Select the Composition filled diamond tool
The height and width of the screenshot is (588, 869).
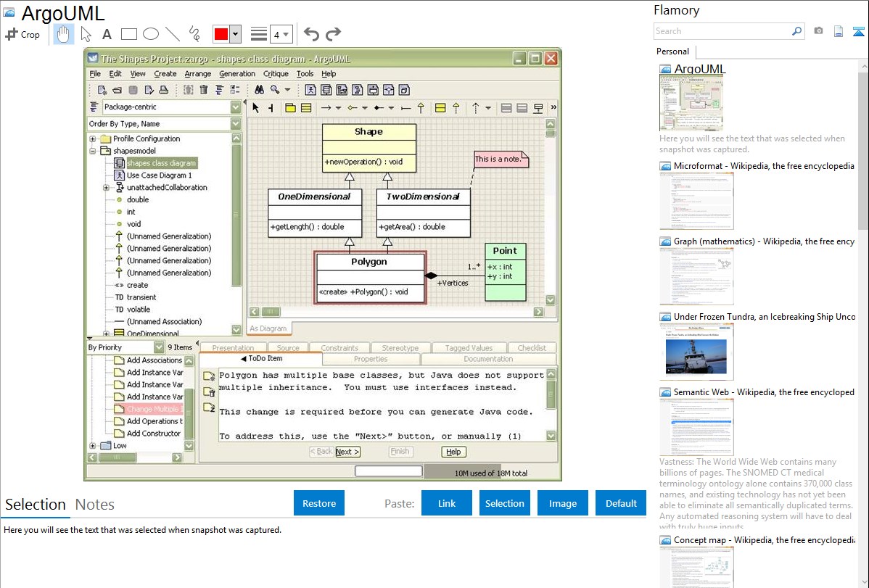click(379, 108)
